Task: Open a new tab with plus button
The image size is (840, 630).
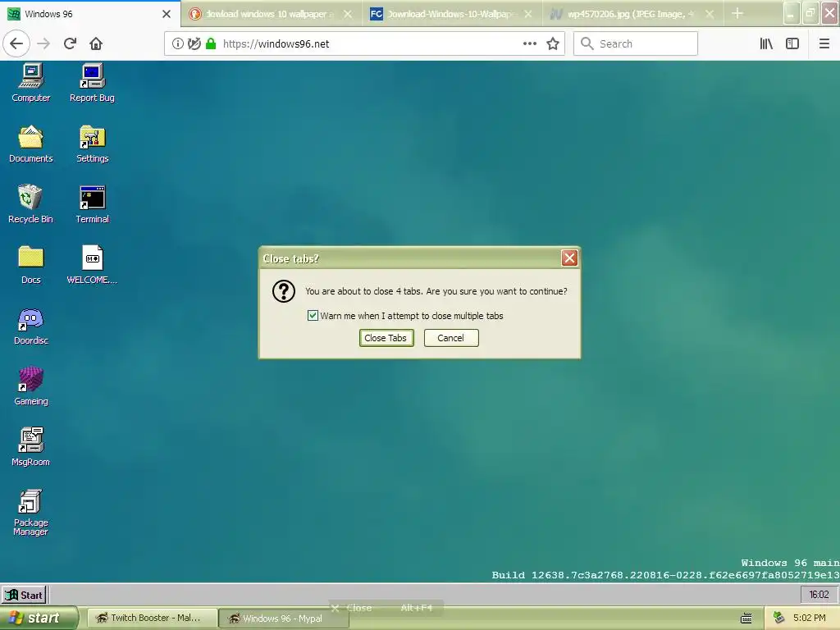Action: 737,13
